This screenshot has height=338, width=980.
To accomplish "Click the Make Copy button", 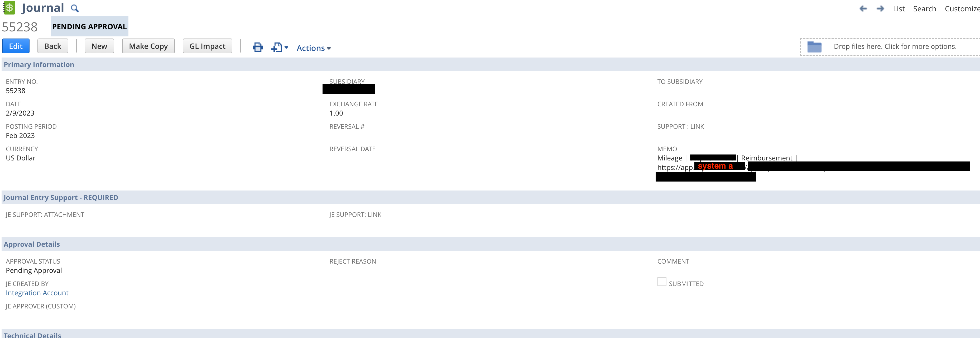I will (148, 46).
